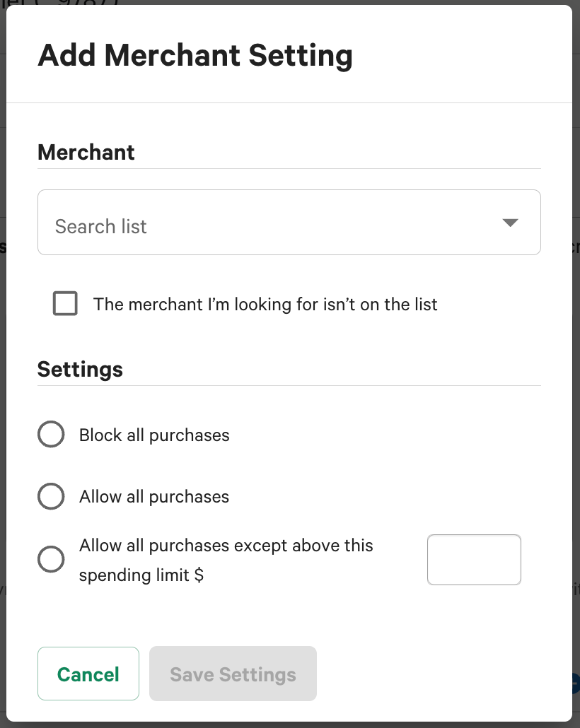Check the merchant isn't on the list box
This screenshot has width=580, height=728.
pos(65,304)
